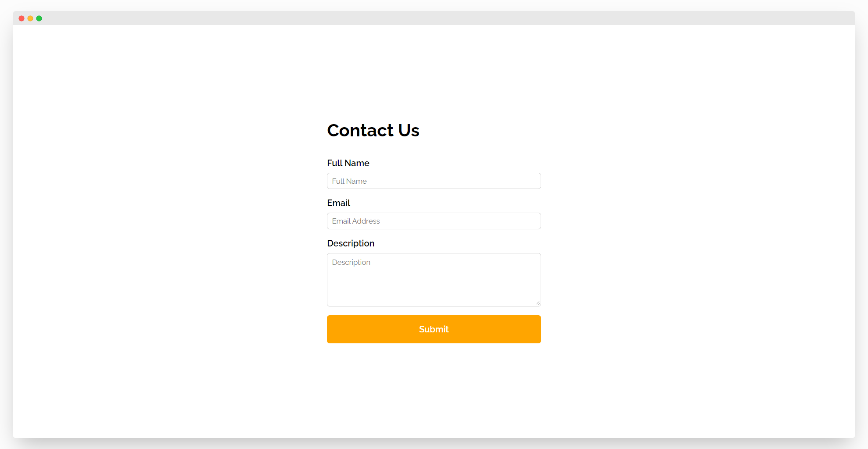Select the "Full Name" placeholder text
The image size is (868, 449).
click(349, 181)
